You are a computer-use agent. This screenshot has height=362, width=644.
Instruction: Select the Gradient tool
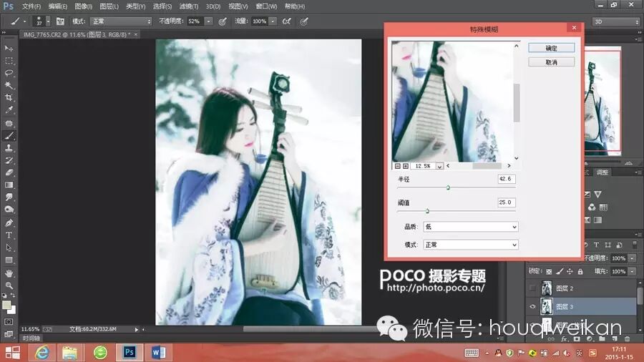coord(9,185)
